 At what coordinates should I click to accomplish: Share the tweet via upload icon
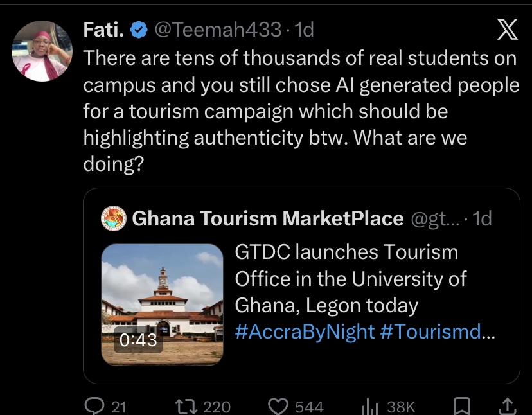click(x=506, y=406)
